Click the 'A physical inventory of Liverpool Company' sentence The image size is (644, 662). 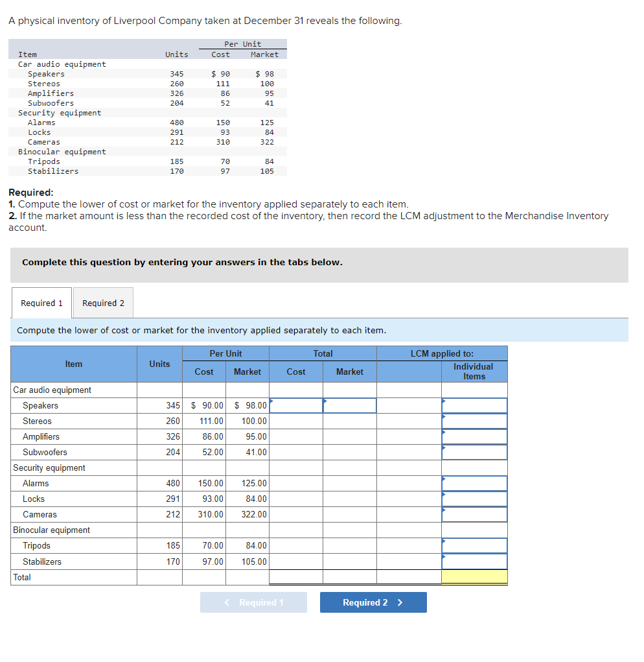[x=205, y=21]
